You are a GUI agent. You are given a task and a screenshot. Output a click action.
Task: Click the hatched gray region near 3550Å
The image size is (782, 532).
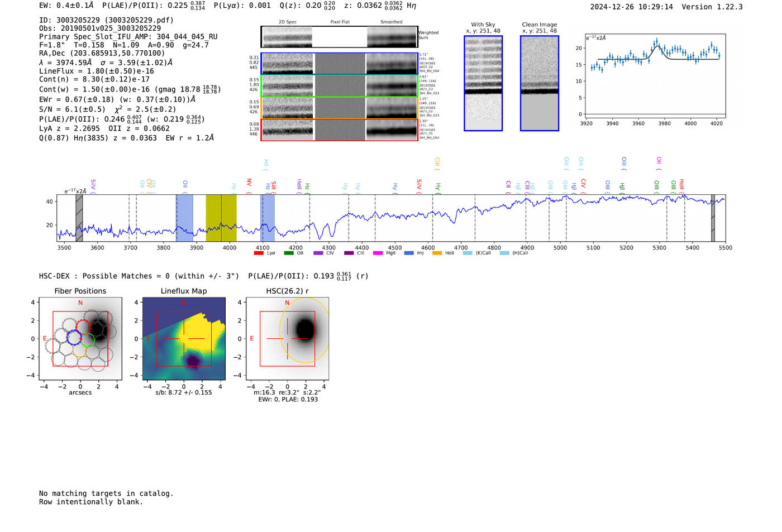tap(79, 218)
